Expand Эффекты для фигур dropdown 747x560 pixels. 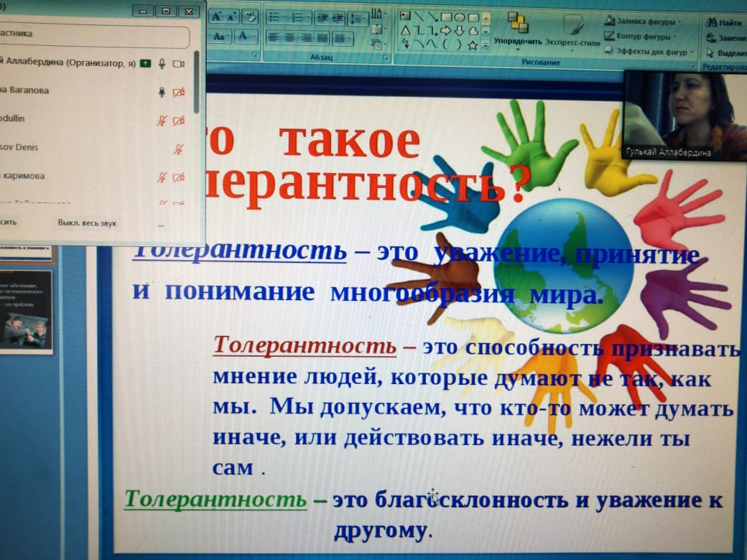click(649, 51)
